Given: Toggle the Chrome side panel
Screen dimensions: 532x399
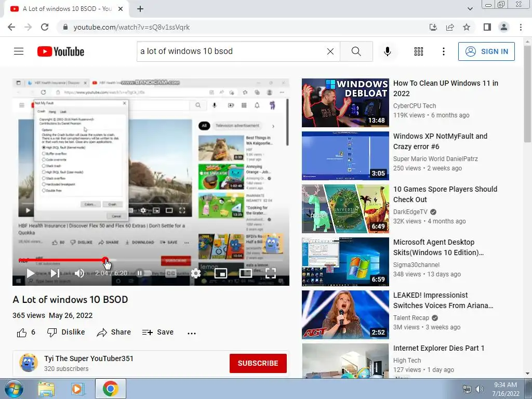Looking at the screenshot, I should click(x=487, y=27).
